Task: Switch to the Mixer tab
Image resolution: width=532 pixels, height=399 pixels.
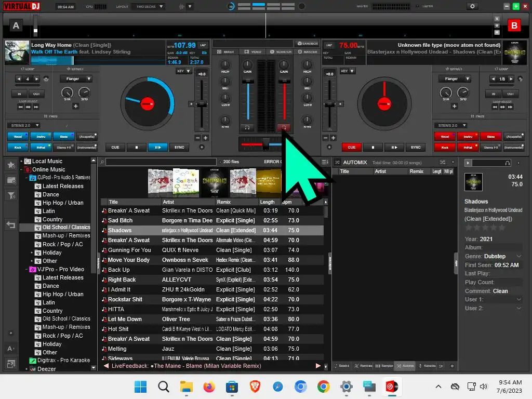Action: pos(225,52)
